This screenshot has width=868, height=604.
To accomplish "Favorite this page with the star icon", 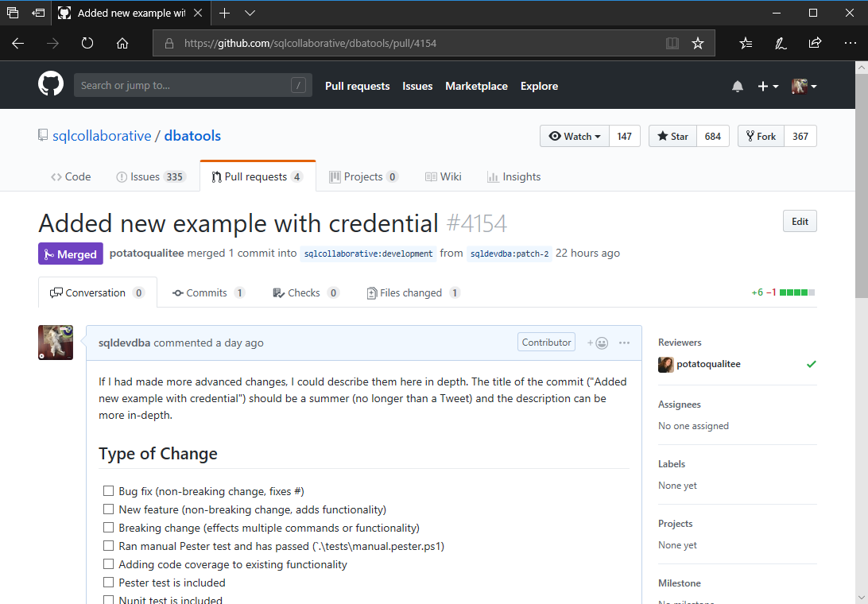I will 698,44.
